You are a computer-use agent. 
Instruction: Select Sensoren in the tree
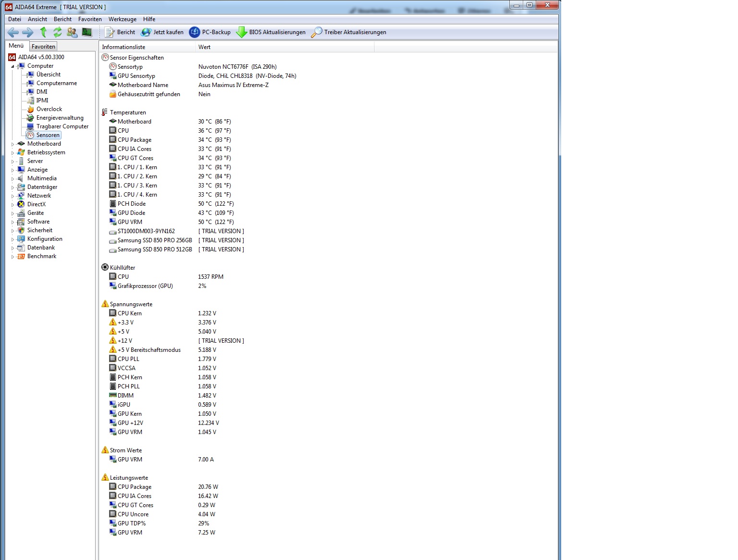click(x=48, y=135)
